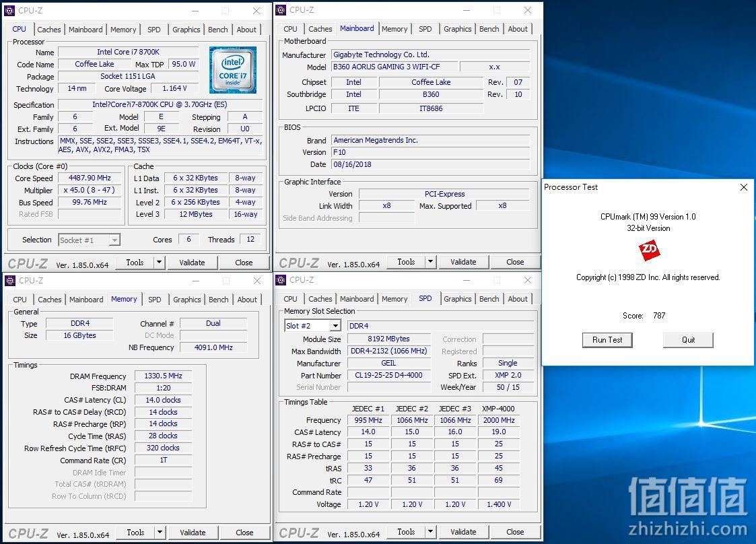Click the Core Speed value 4487.90 MHz
The height and width of the screenshot is (544, 756).
point(90,178)
